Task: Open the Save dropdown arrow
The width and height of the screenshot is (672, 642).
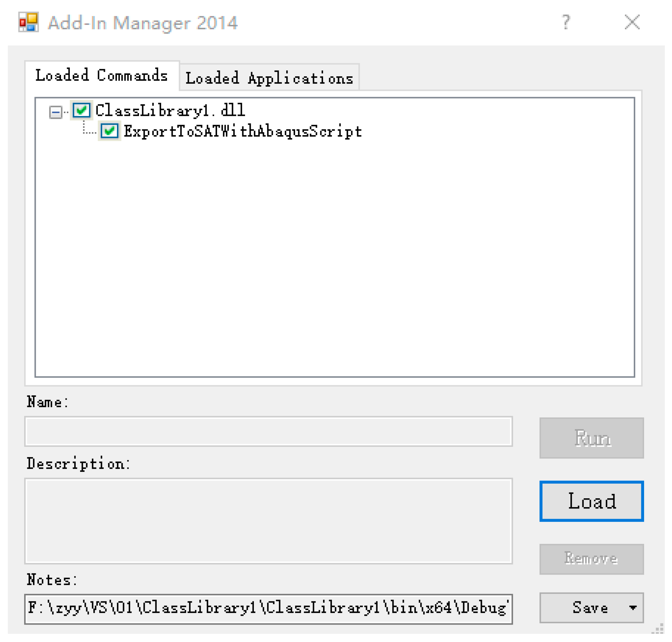Action: click(x=632, y=608)
